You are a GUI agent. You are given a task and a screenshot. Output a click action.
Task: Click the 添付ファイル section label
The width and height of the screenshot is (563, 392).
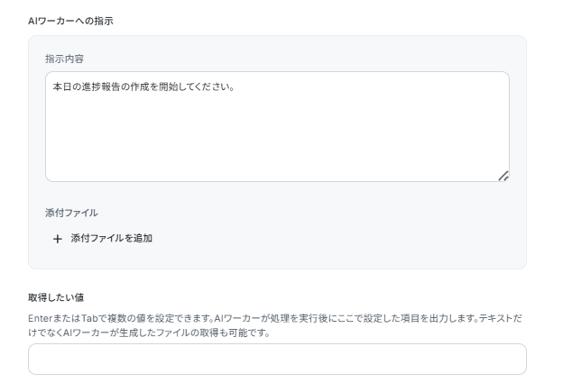point(71,213)
